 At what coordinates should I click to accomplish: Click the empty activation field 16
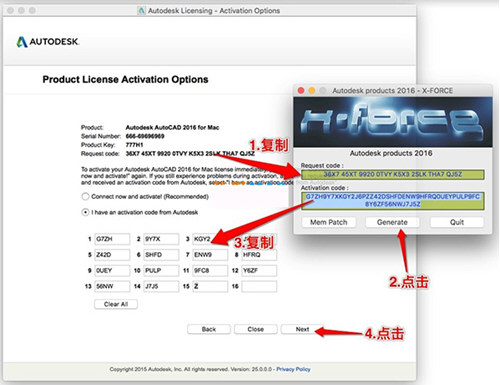click(x=259, y=286)
